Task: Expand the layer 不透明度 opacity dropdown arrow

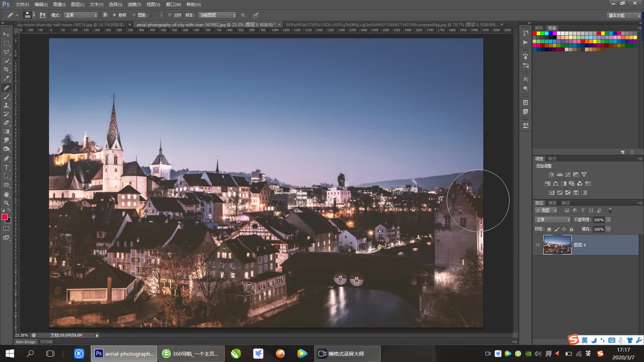Action: coord(608,220)
